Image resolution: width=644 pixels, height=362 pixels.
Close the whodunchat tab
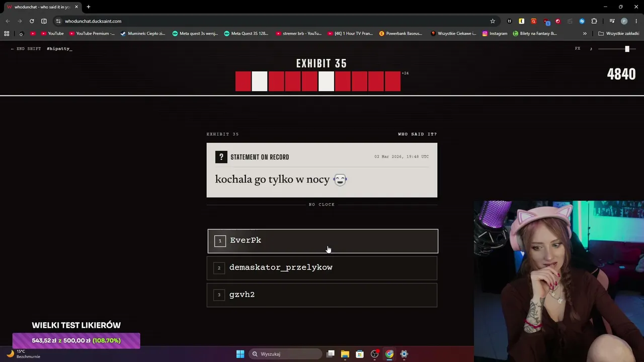(x=76, y=7)
